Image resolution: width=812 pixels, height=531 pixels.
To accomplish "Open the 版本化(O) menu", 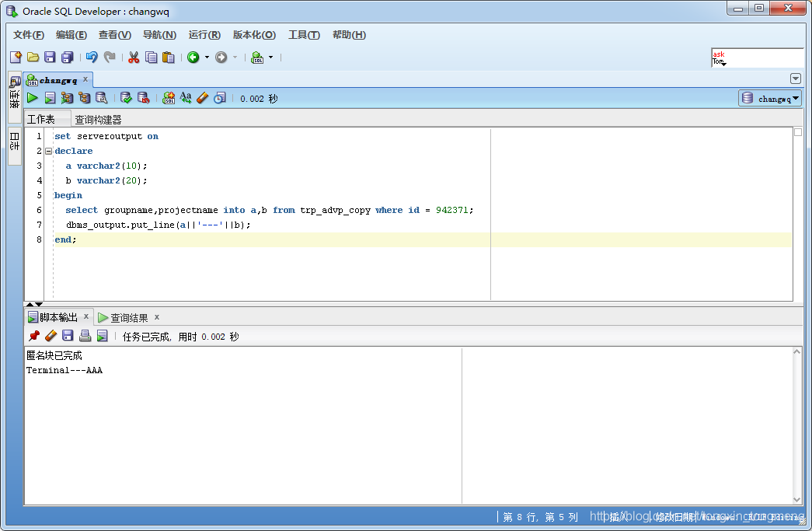I will [254, 35].
